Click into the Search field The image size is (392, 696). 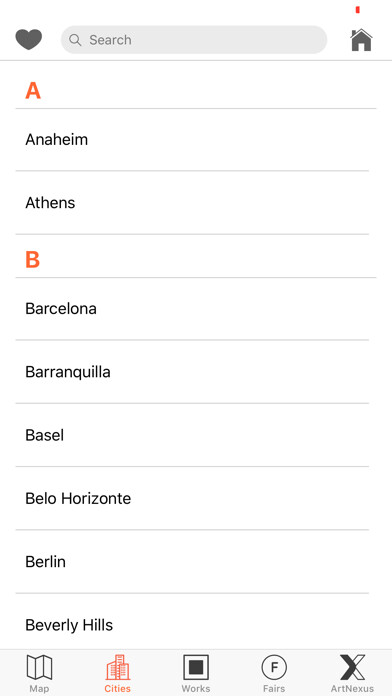pyautogui.click(x=194, y=40)
